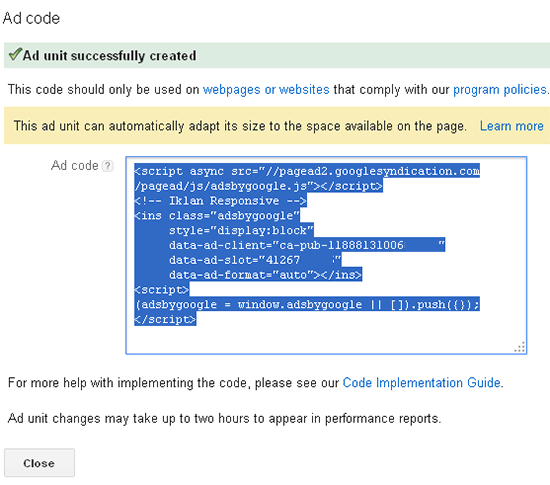Open the 'webpages or websites' link
This screenshot has width=550, height=485.
pyautogui.click(x=266, y=90)
